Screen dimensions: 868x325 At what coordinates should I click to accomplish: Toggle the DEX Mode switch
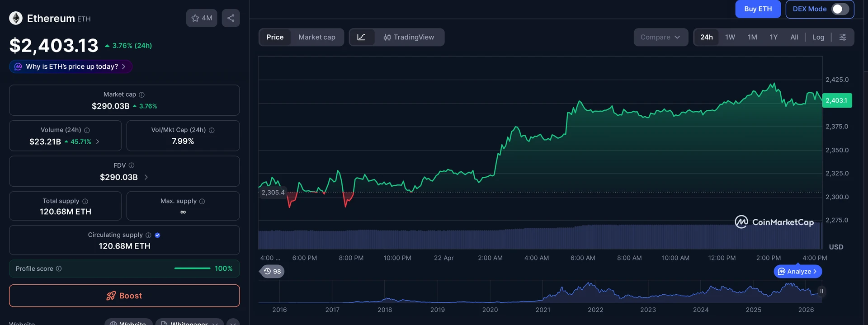(840, 9)
